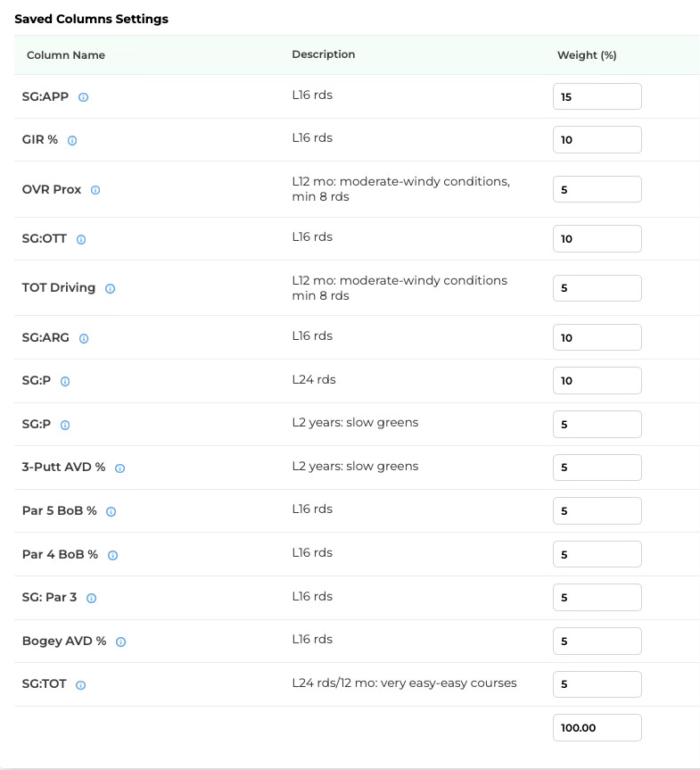The width and height of the screenshot is (700, 770).
Task: Show info for SG:OTT via its icon
Action: point(81,239)
